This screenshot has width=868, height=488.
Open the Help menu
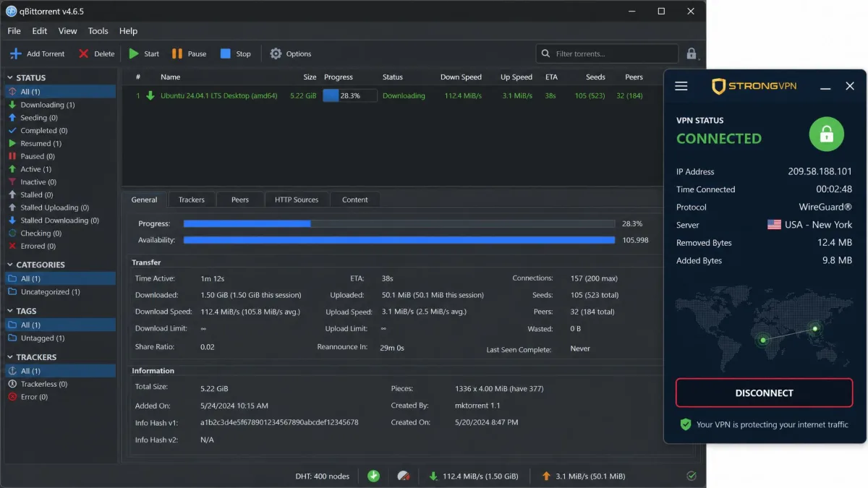pyautogui.click(x=128, y=31)
